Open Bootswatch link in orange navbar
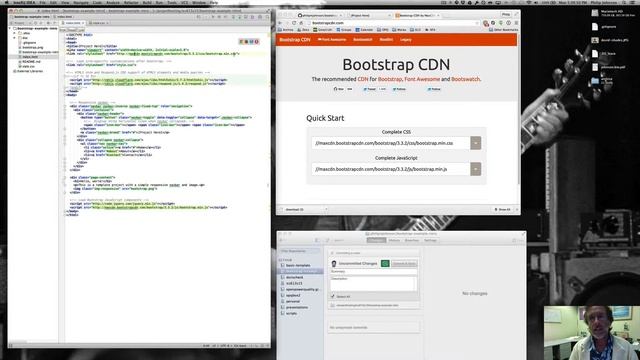The image size is (640, 360). pyautogui.click(x=362, y=40)
